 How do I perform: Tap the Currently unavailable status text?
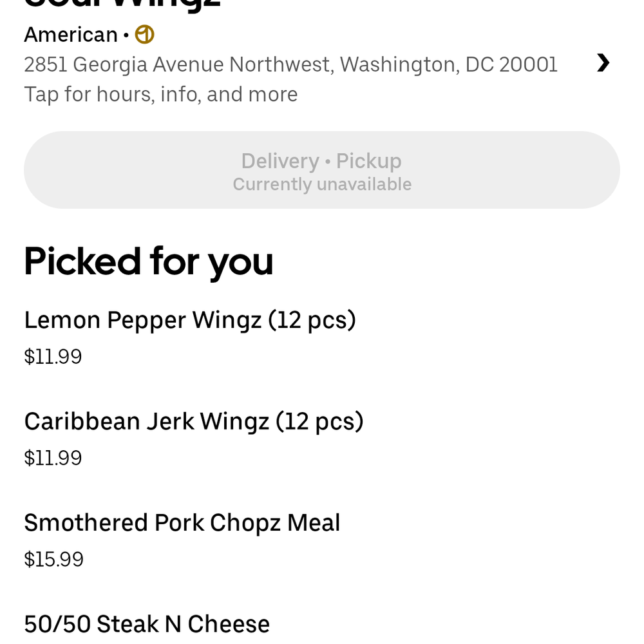click(x=322, y=184)
